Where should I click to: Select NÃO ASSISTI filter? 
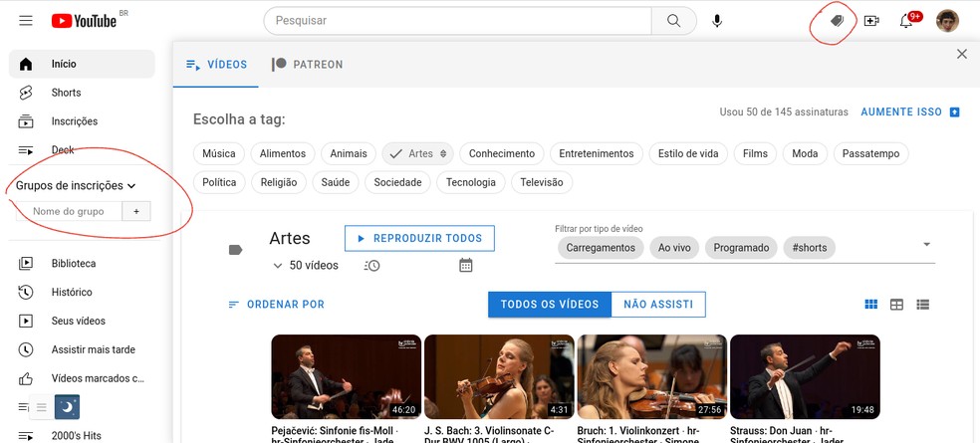658,305
